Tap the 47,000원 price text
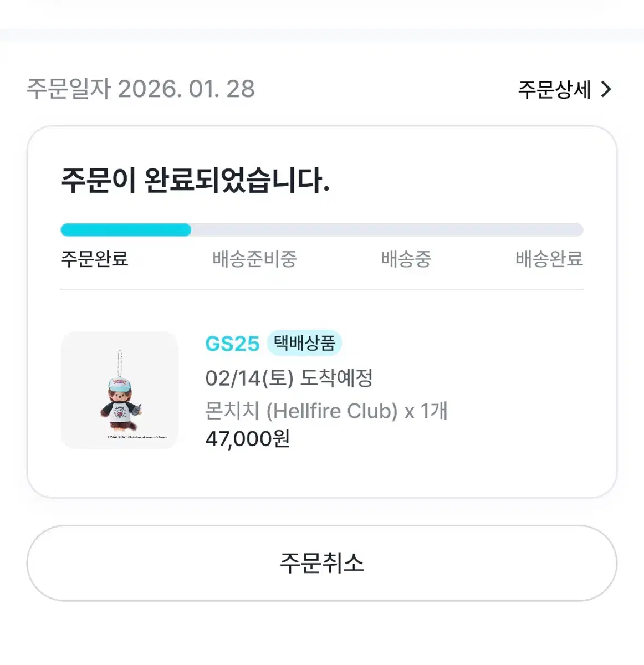This screenshot has width=644, height=665. [248, 439]
